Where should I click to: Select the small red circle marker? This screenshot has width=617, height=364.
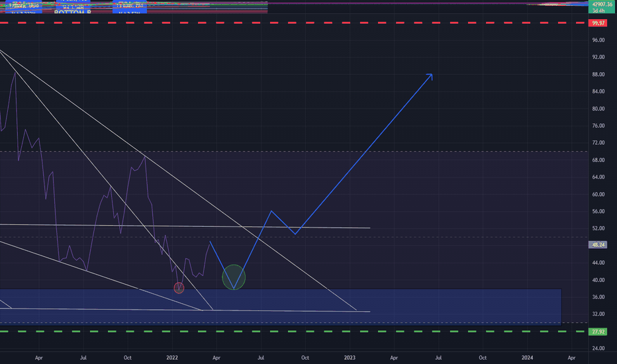[x=179, y=288]
